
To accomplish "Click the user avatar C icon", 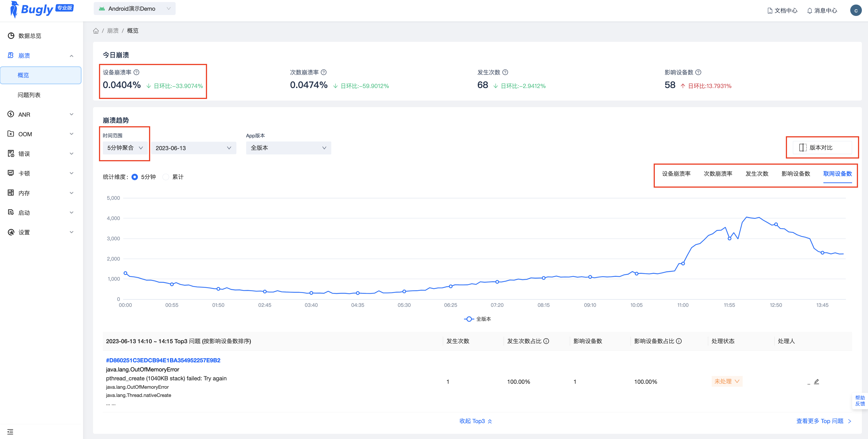I will click(x=855, y=10).
